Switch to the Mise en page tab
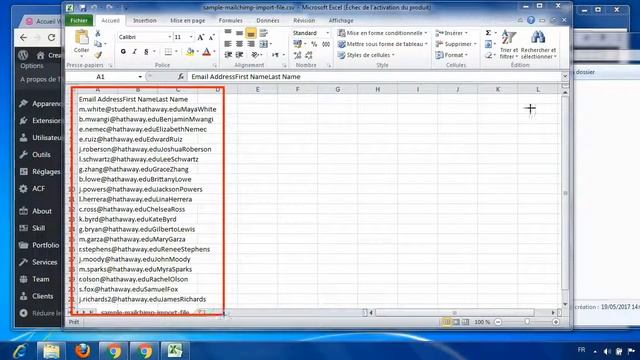 (188, 20)
